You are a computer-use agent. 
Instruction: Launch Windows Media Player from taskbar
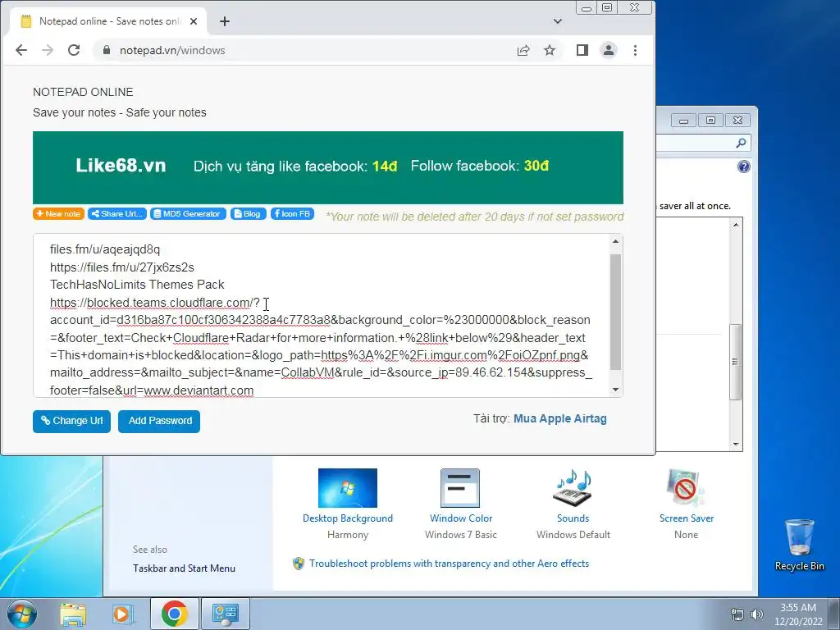point(122,614)
